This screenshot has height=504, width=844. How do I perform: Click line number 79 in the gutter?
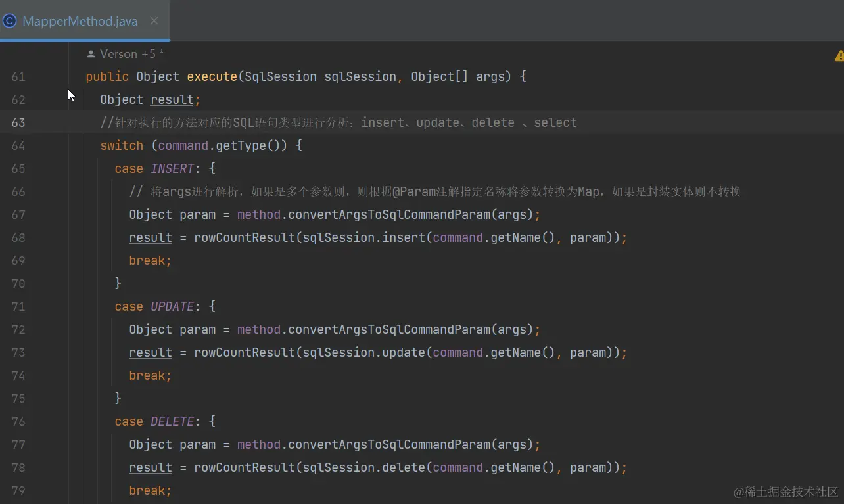tap(18, 491)
